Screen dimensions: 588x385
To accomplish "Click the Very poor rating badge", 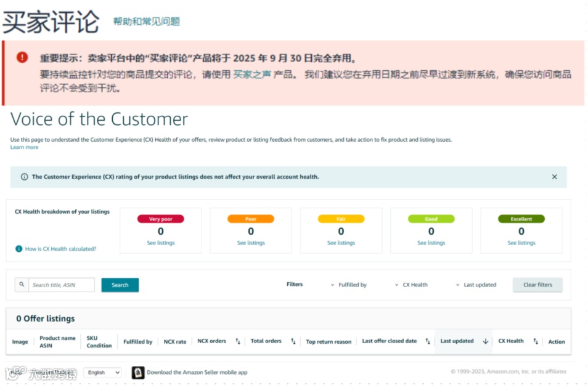I will point(160,219).
